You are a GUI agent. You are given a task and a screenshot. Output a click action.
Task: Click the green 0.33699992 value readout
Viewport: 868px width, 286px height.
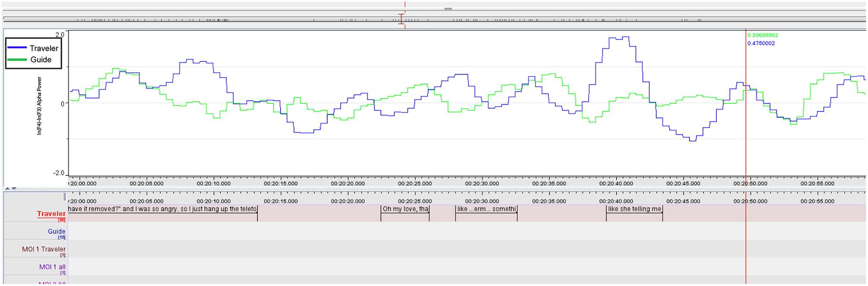pos(763,35)
